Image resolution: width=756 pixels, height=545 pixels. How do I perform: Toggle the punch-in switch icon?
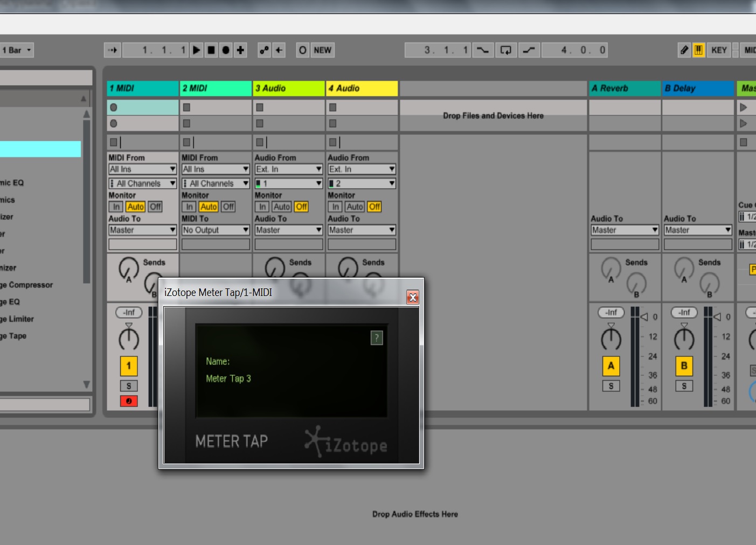(483, 50)
